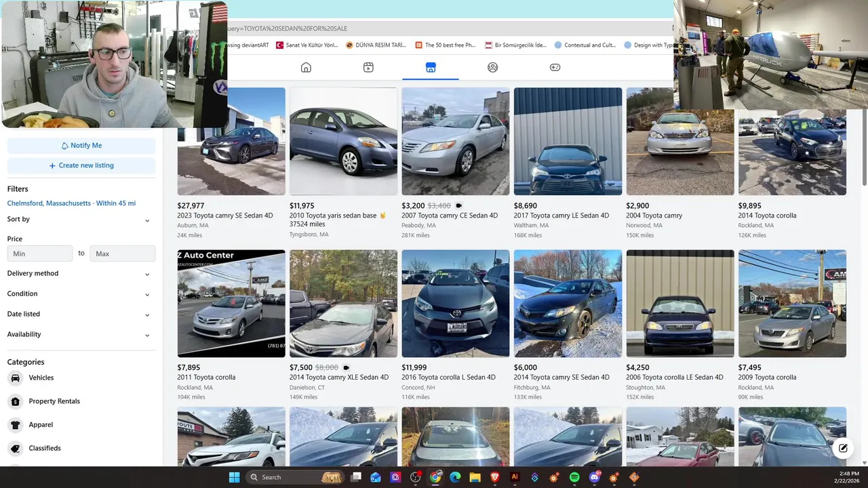Image resolution: width=868 pixels, height=488 pixels.
Task: Click the bell icon in Notify Me
Action: coord(65,146)
